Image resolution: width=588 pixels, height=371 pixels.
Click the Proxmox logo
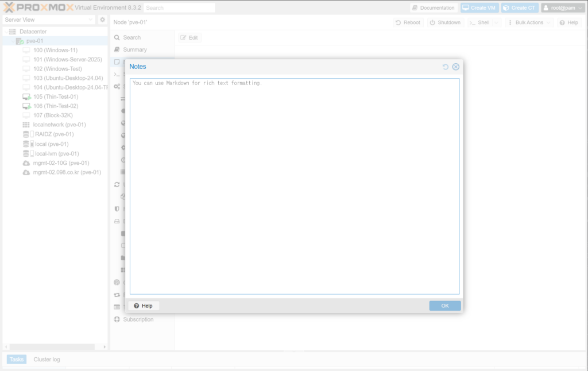(37, 7)
